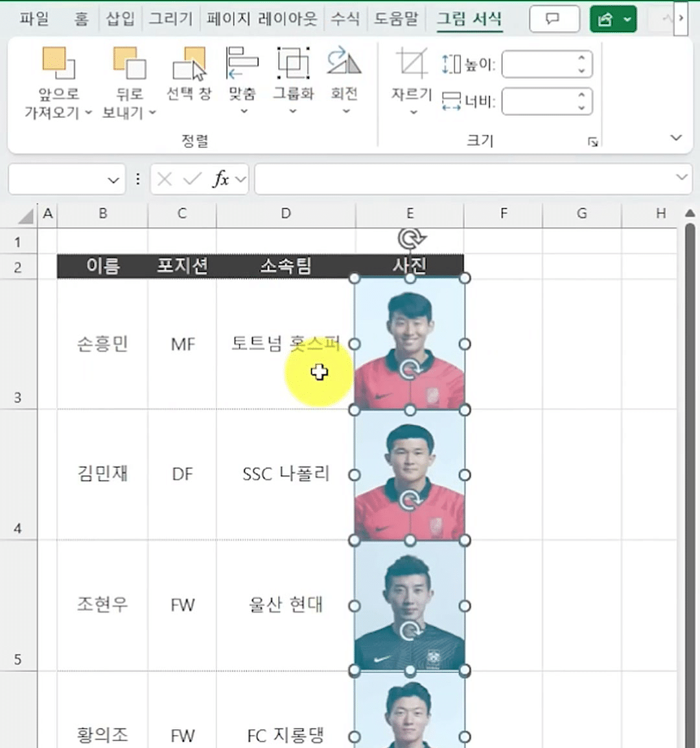Select column D header
Screen dimensions: 700x748
[x=286, y=214]
